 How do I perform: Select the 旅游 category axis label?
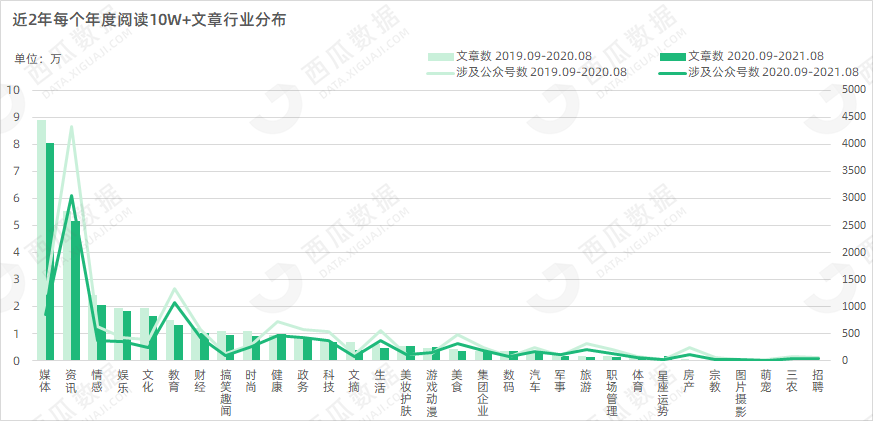[x=586, y=381]
